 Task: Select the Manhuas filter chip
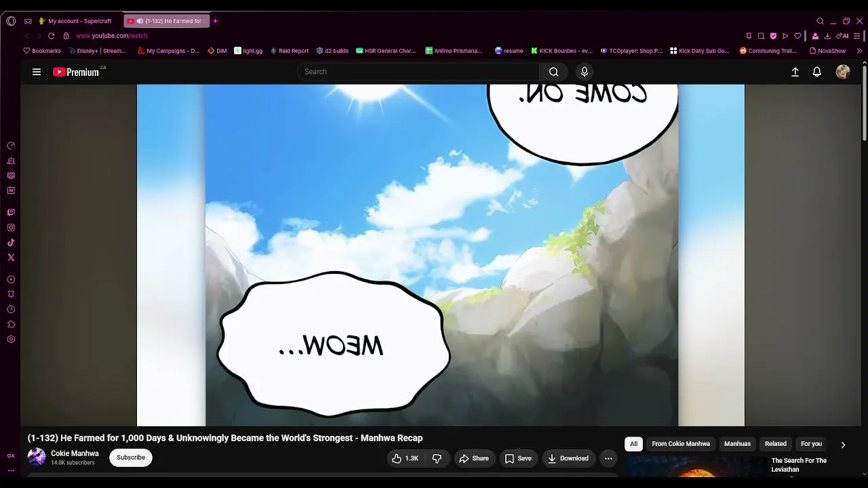coord(737,444)
